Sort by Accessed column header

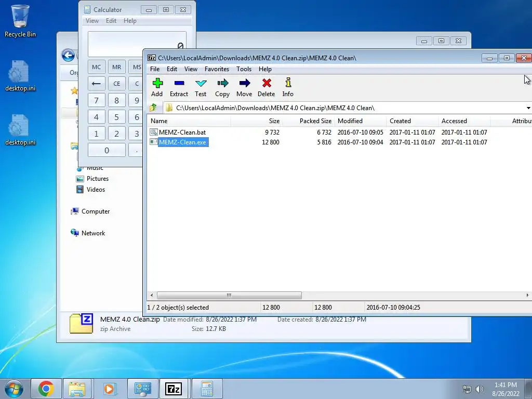[x=464, y=121]
